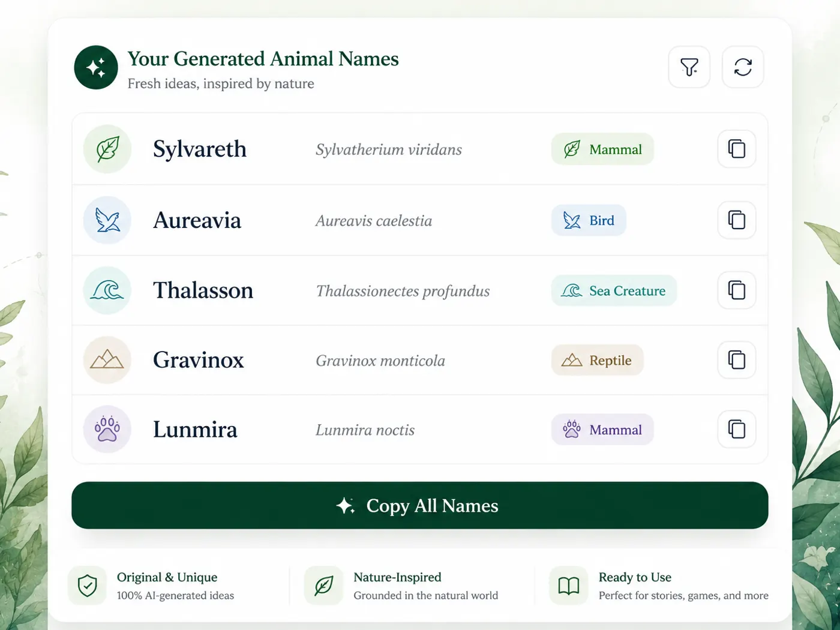
Task: Select the Sea Creature tag
Action: (614, 290)
